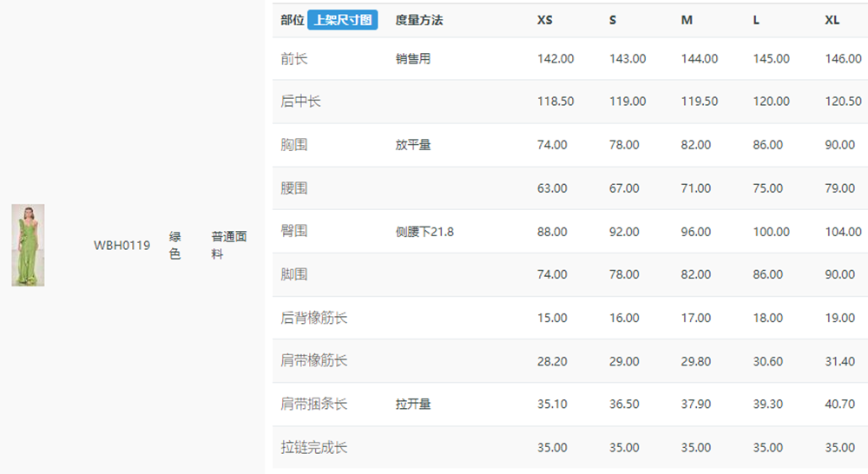Image resolution: width=868 pixels, height=474 pixels.
Task: Select the XS size column header
Action: [545, 20]
